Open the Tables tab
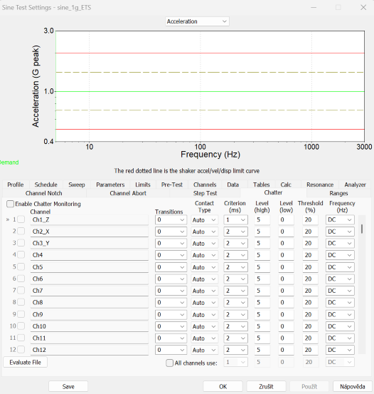 pyautogui.click(x=261, y=185)
